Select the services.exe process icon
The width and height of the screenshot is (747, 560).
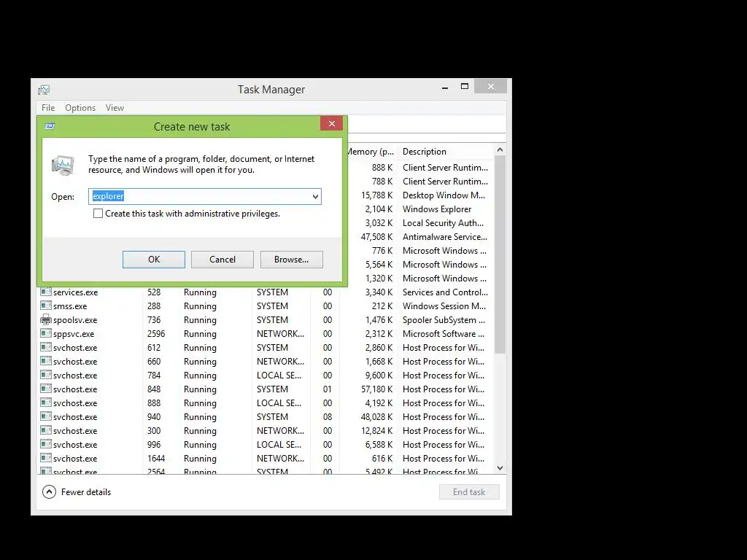pyautogui.click(x=46, y=292)
